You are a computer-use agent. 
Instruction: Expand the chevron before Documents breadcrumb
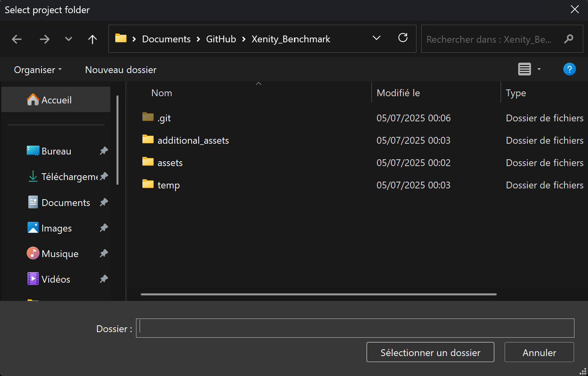[x=134, y=39]
